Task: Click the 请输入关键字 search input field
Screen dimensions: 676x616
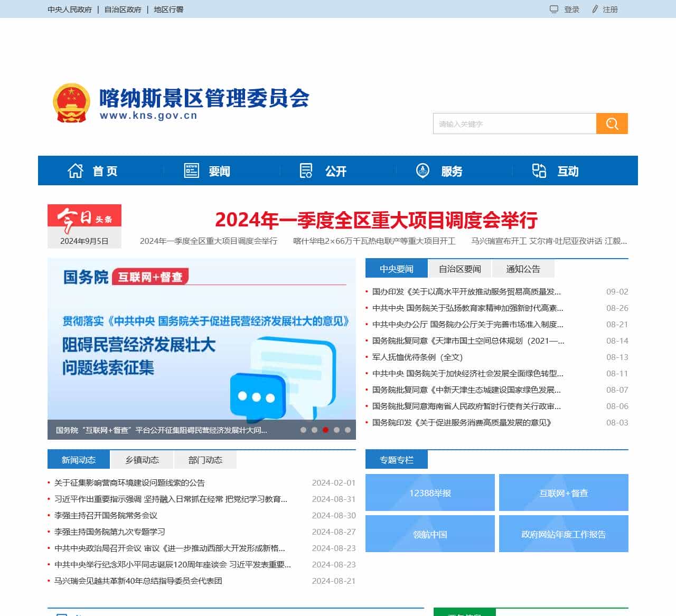Action: [514, 124]
